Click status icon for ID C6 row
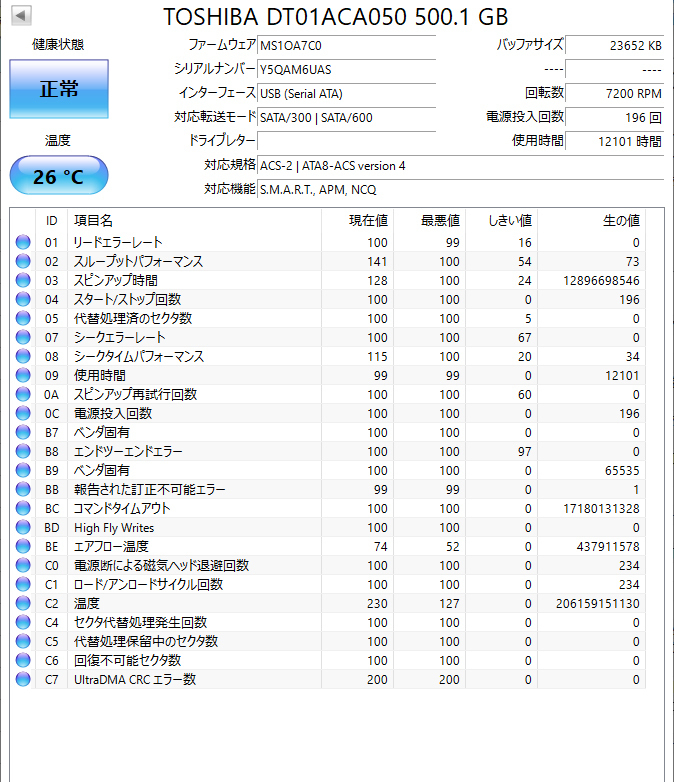 [x=23, y=660]
